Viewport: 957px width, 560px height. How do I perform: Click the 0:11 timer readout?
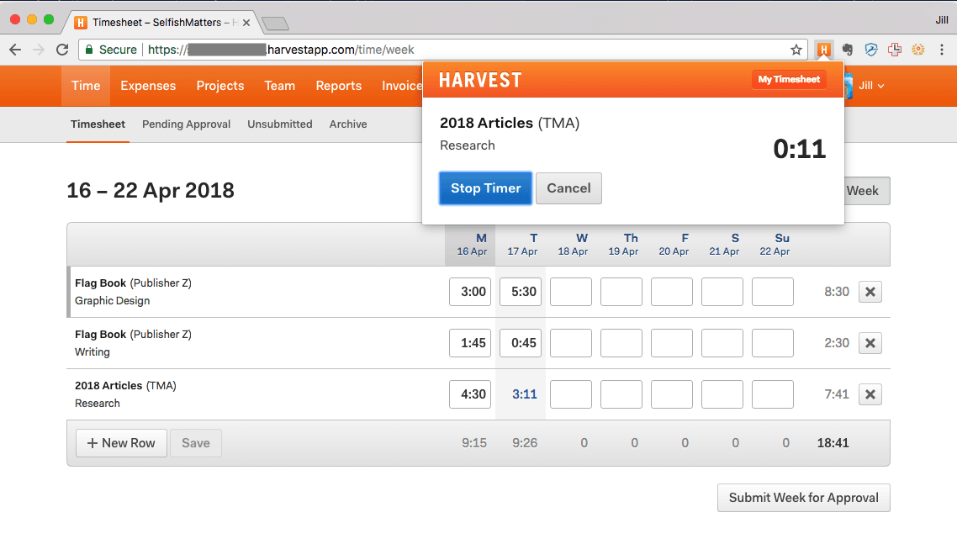[799, 149]
